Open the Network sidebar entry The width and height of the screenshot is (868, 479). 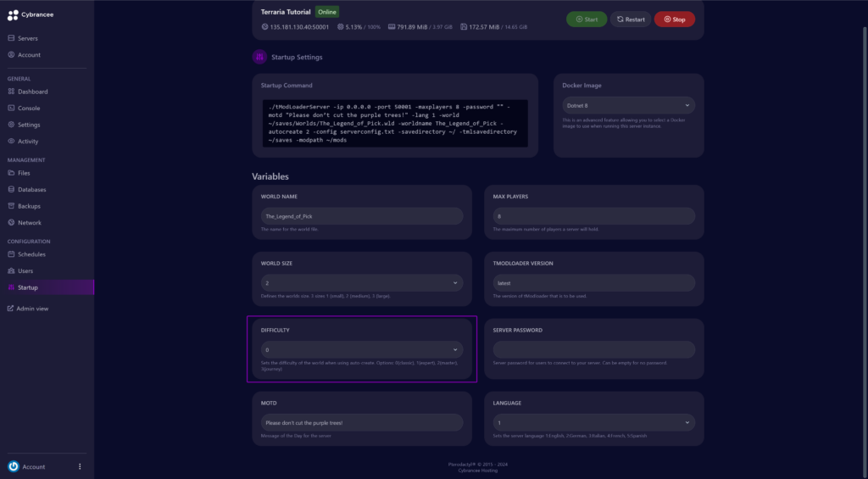[x=30, y=223]
